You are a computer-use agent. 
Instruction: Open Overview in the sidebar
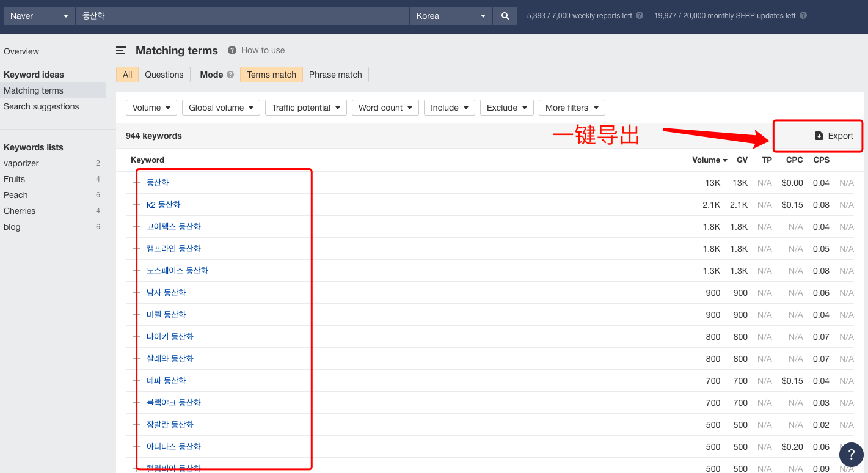coord(21,51)
